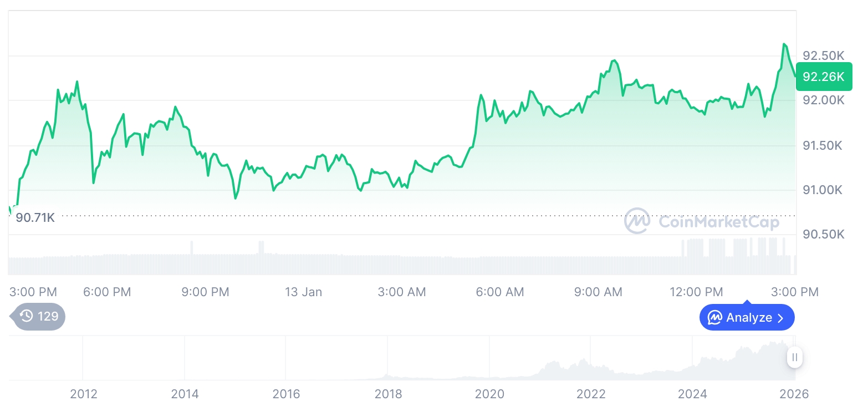Click the 13 Jan date axis label
This screenshot has height=406, width=868.
click(303, 292)
